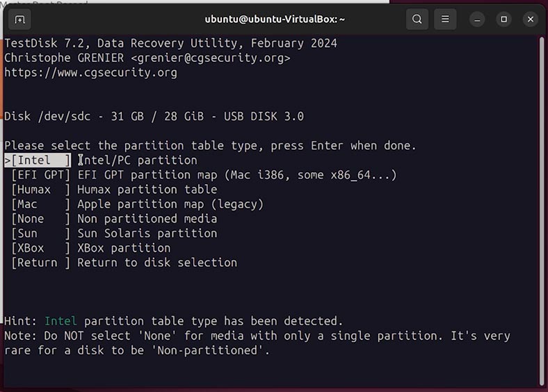Select the [Sun] partition option

pos(40,234)
